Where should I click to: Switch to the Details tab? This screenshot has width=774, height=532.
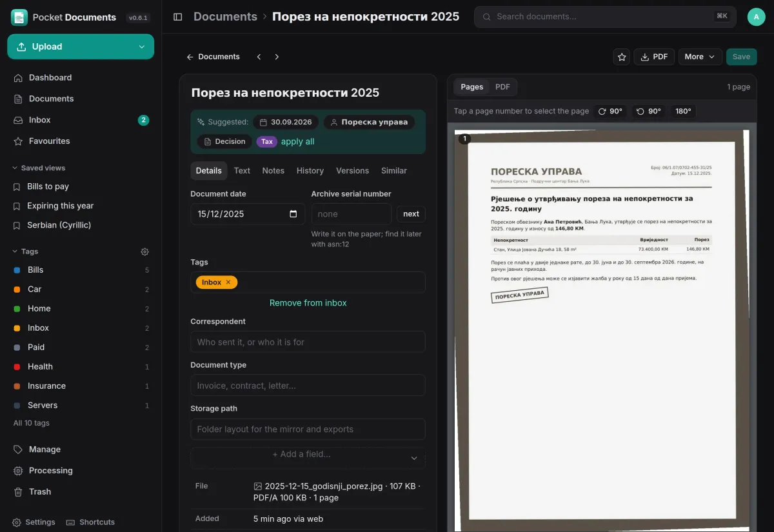209,171
